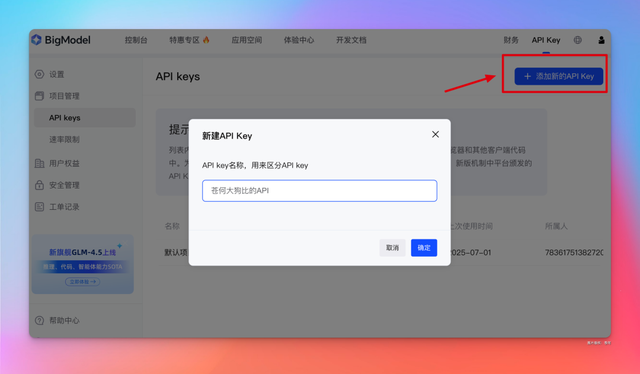
Task: Click the 添加新的API Key button
Action: pos(558,76)
